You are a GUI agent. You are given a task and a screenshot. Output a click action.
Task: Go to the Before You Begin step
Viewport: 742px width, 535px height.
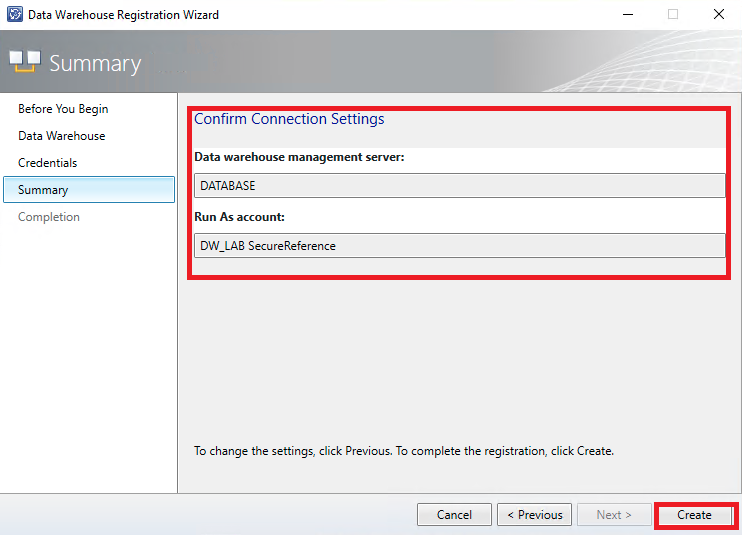63,109
